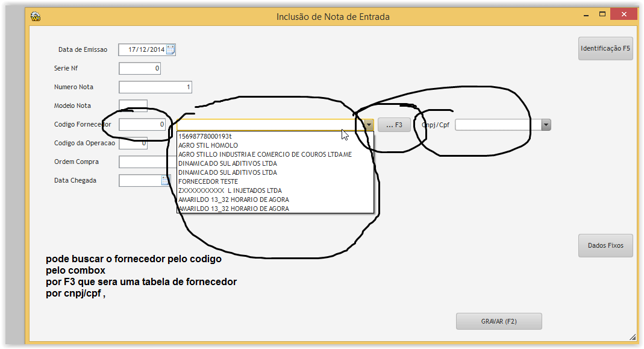
Task: Select AGRO STIL HOMOLO from the list
Action: pyautogui.click(x=275, y=145)
